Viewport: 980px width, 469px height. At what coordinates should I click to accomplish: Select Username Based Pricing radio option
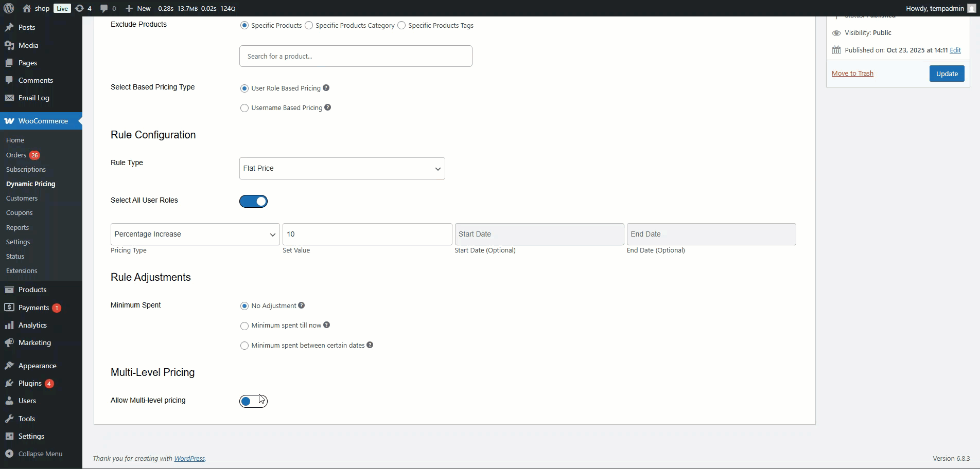click(244, 108)
